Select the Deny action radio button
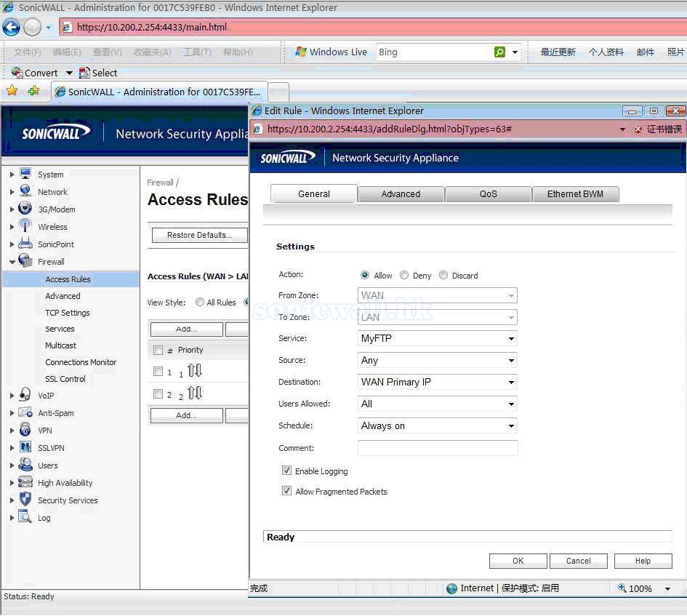The height and width of the screenshot is (616, 687). pos(404,275)
